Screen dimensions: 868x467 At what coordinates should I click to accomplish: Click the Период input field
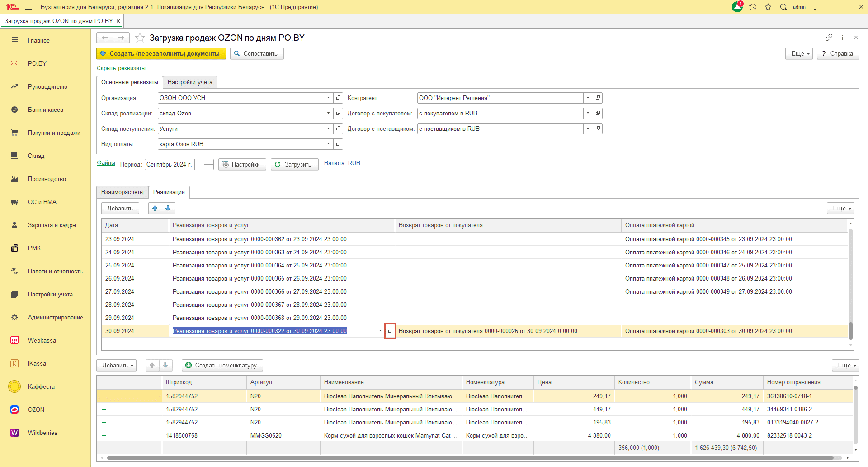tap(170, 164)
